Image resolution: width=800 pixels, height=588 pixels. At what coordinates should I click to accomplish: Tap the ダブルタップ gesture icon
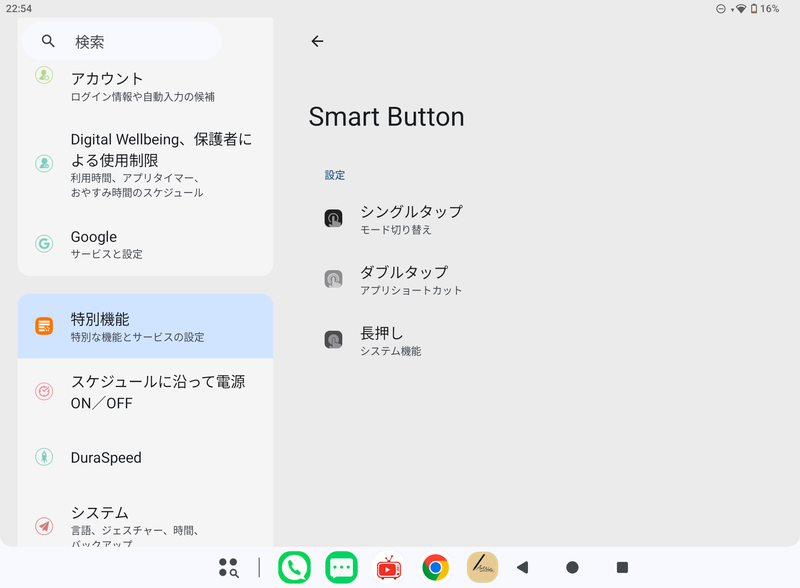tap(334, 278)
